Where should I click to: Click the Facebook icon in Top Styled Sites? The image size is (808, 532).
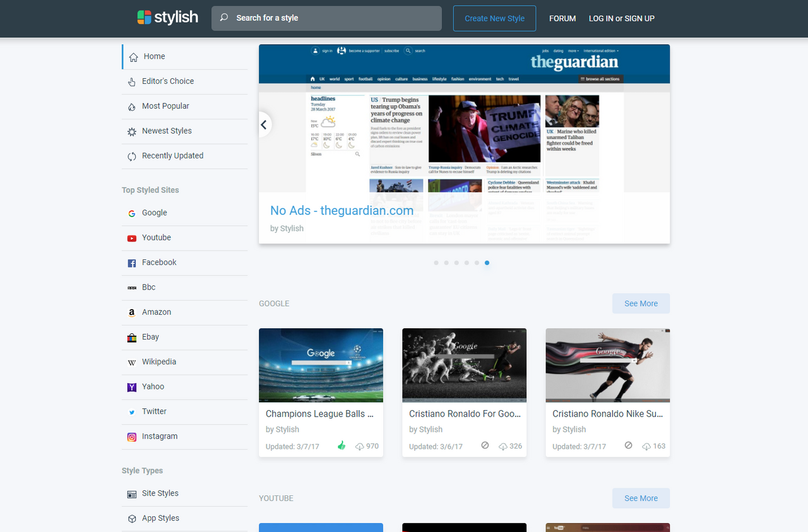point(131,263)
